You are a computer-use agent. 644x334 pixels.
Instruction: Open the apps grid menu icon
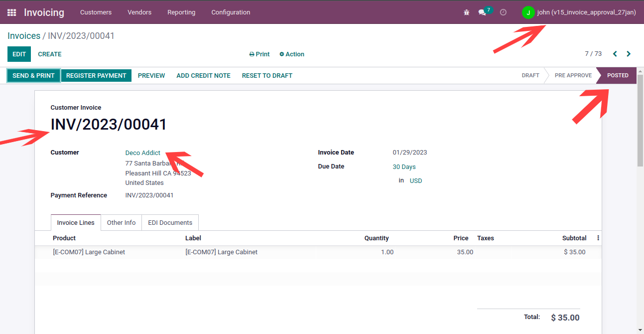pos(11,12)
